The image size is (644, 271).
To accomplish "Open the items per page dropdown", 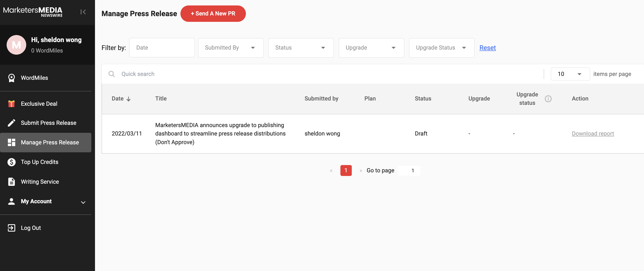I will coord(570,74).
